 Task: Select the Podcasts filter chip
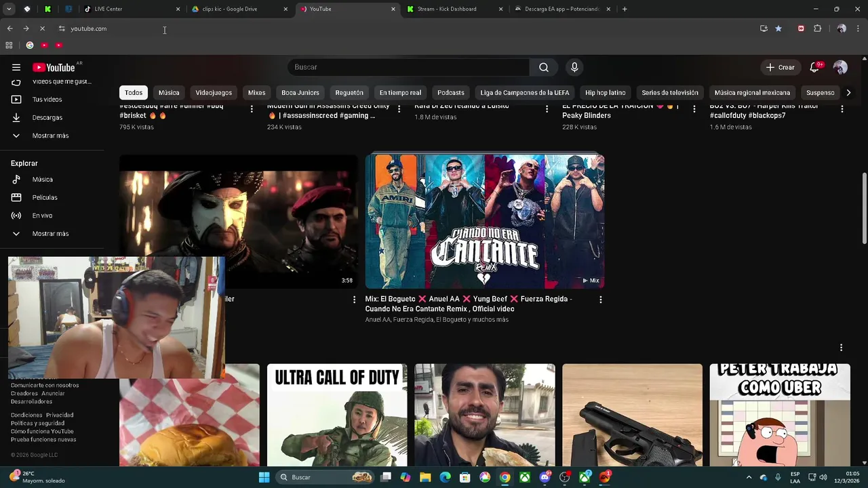tap(451, 92)
